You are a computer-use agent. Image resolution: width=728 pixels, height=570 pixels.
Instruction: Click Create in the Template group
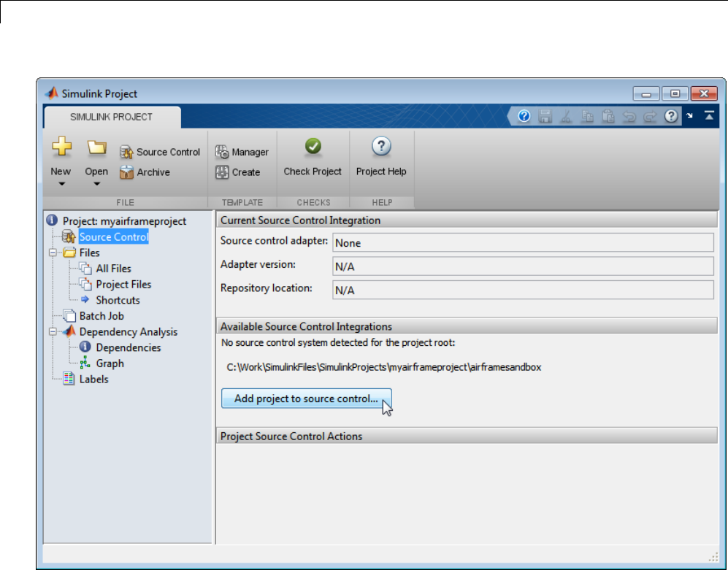238,172
